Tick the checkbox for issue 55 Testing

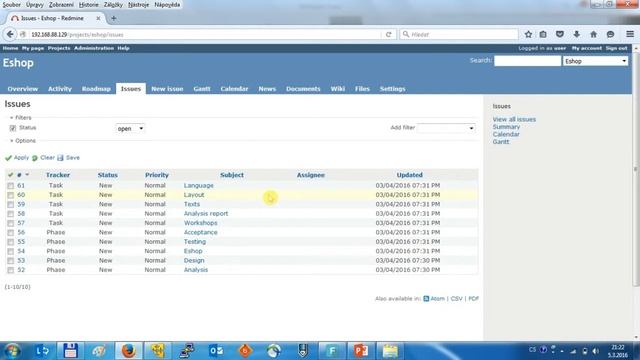click(x=11, y=242)
